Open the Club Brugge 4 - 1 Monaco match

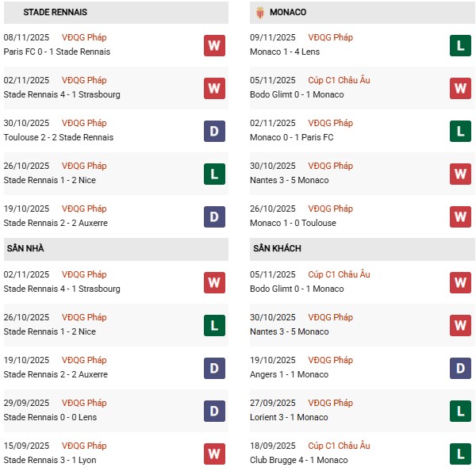[x=298, y=460]
